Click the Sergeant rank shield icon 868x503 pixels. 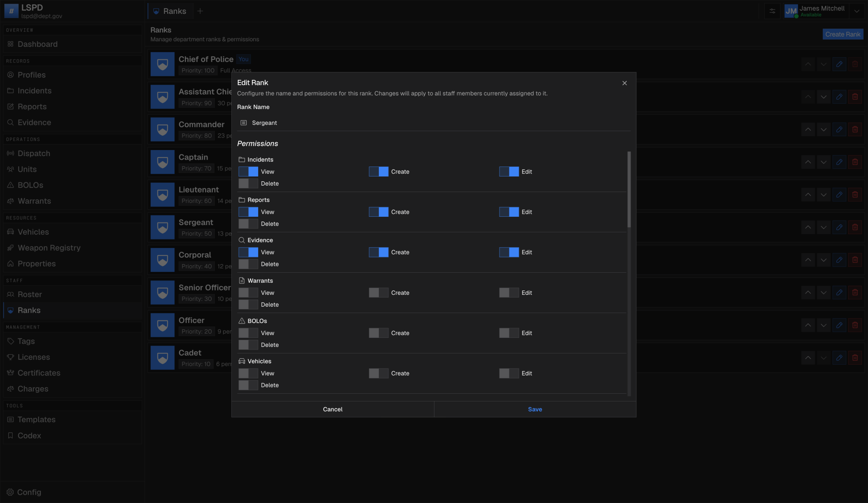[x=162, y=227]
